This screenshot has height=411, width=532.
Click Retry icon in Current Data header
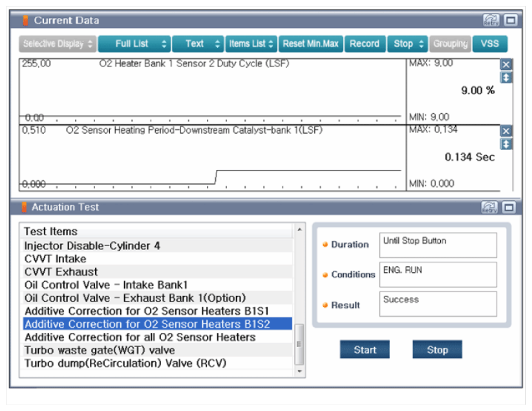pyautogui.click(x=491, y=21)
